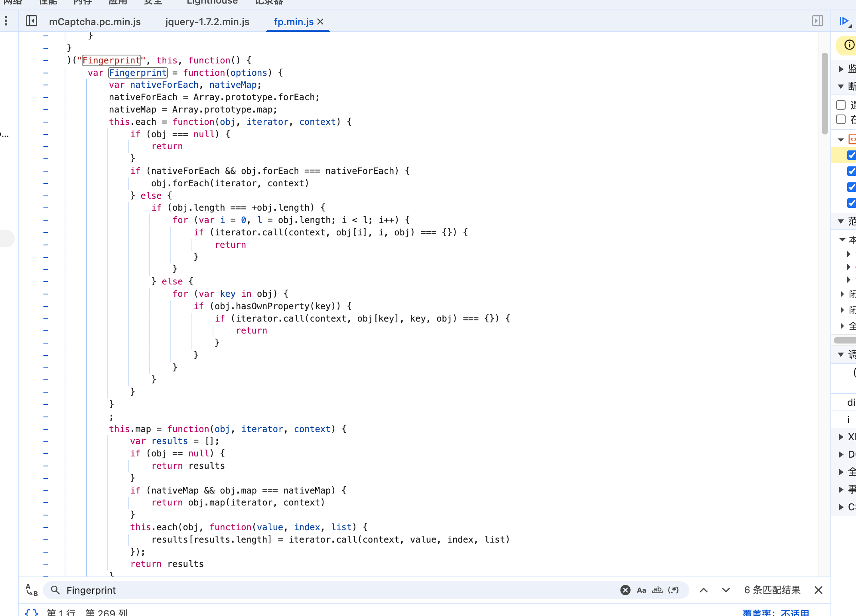Expand the global listeners section below DOM

[841, 472]
